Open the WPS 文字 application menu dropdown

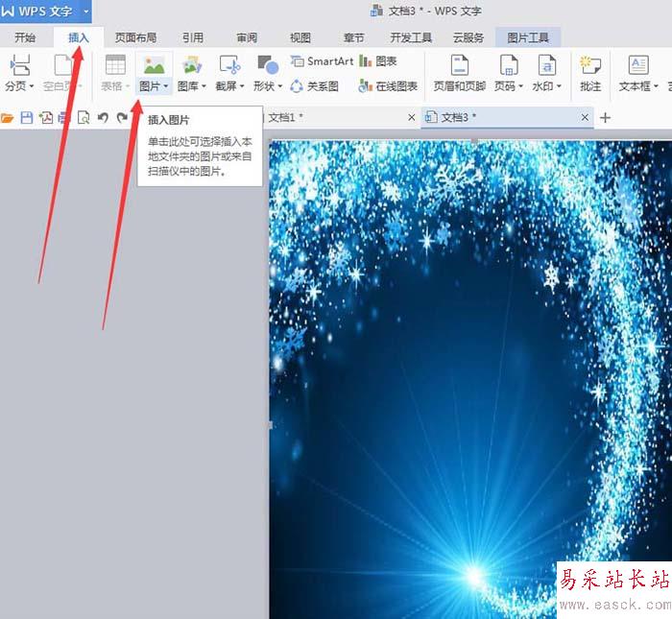click(x=86, y=12)
